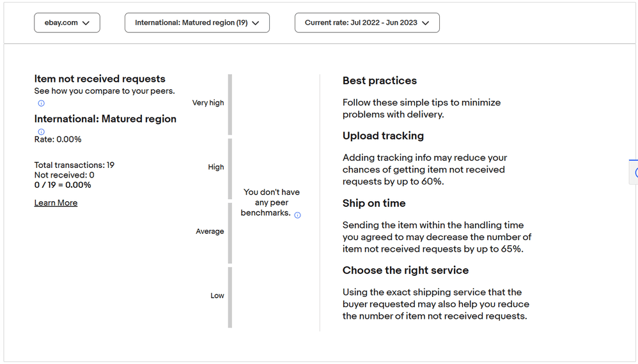Click the 'Upload tracking' heading
Image resolution: width=638 pixels, height=364 pixels.
pos(383,135)
